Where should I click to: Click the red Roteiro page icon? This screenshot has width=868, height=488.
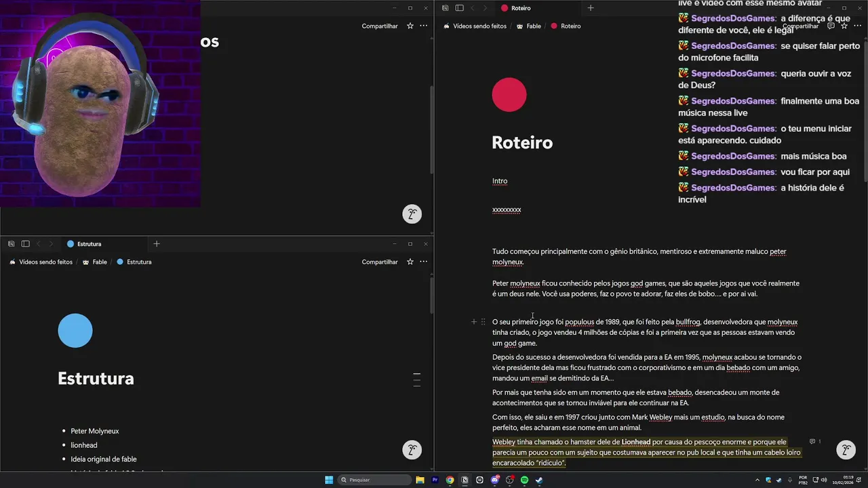509,95
